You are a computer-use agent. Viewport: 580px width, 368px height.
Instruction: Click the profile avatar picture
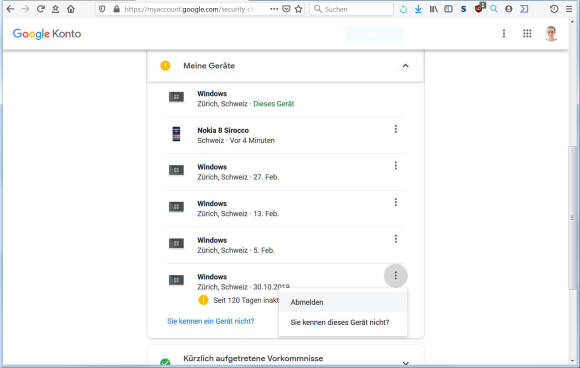coord(551,34)
